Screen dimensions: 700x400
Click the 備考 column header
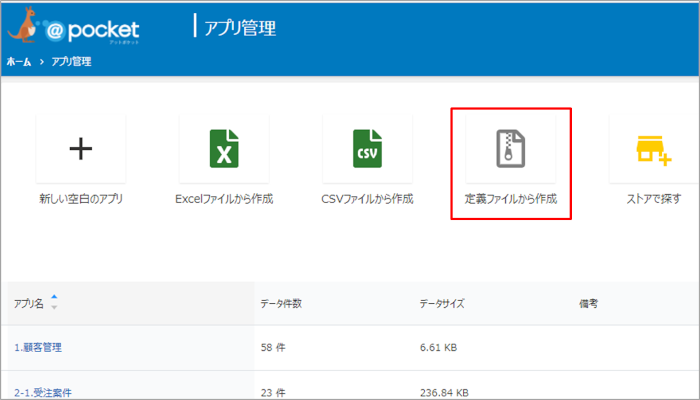[588, 304]
